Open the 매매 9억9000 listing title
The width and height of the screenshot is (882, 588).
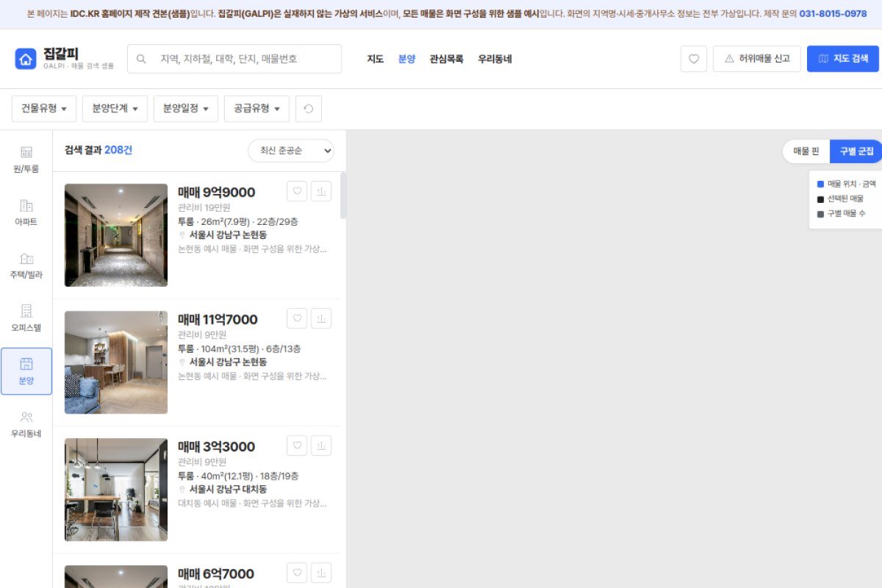216,193
